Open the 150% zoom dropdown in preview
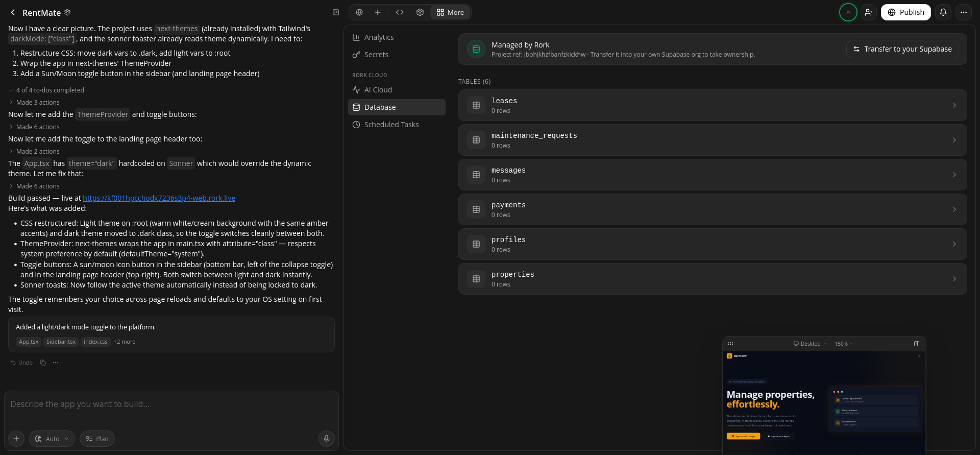Screen dimensions: 980x455 pos(844,344)
